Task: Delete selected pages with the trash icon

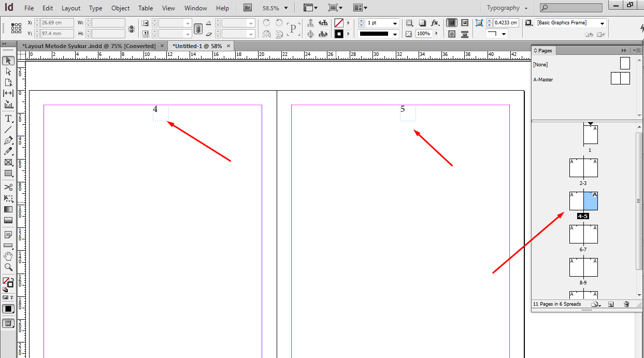Action: click(x=627, y=304)
